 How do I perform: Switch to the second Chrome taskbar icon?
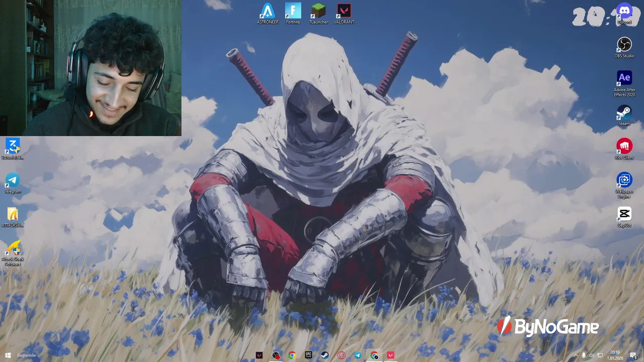click(374, 355)
